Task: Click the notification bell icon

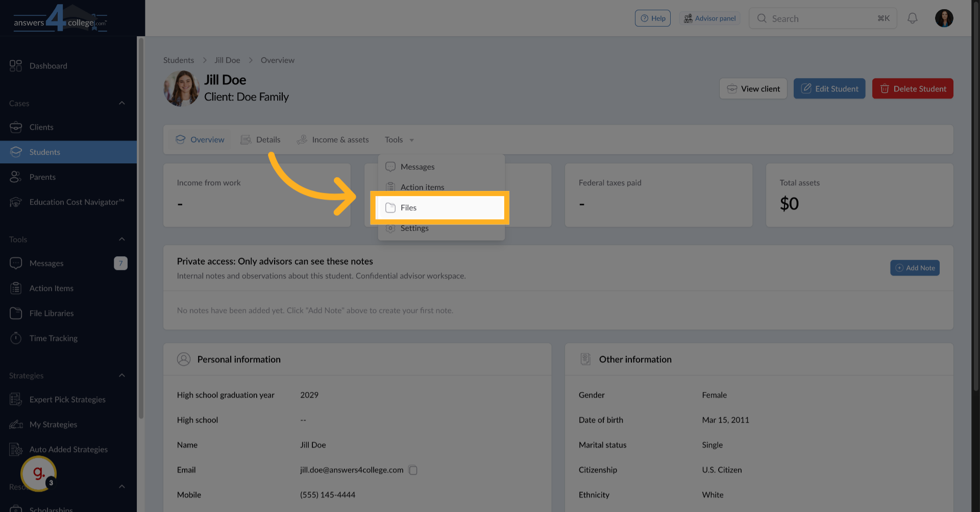Action: (913, 18)
